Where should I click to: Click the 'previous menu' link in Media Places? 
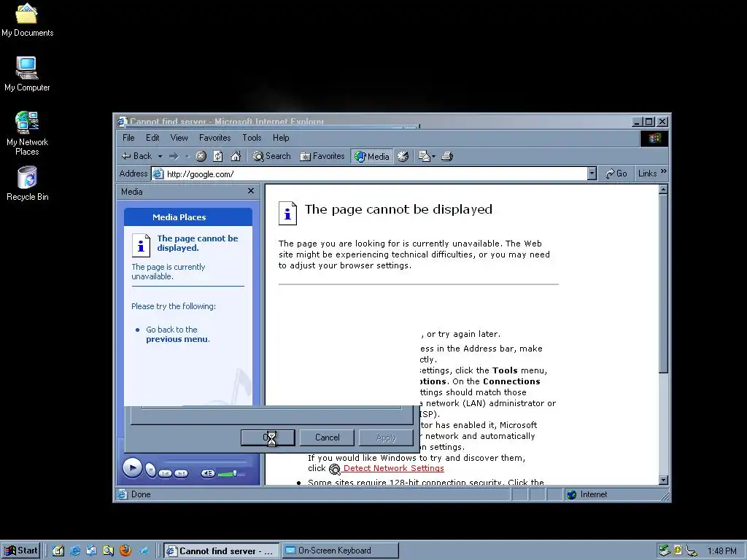pos(177,339)
